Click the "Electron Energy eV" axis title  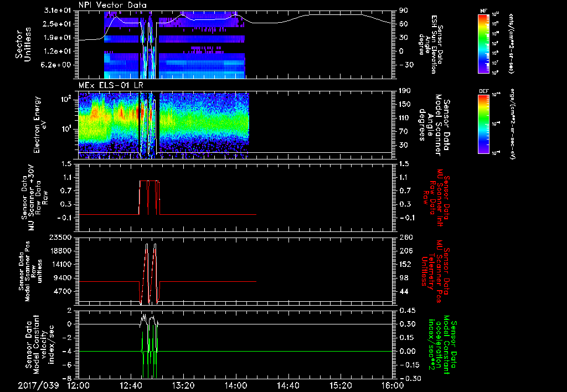pos(41,125)
